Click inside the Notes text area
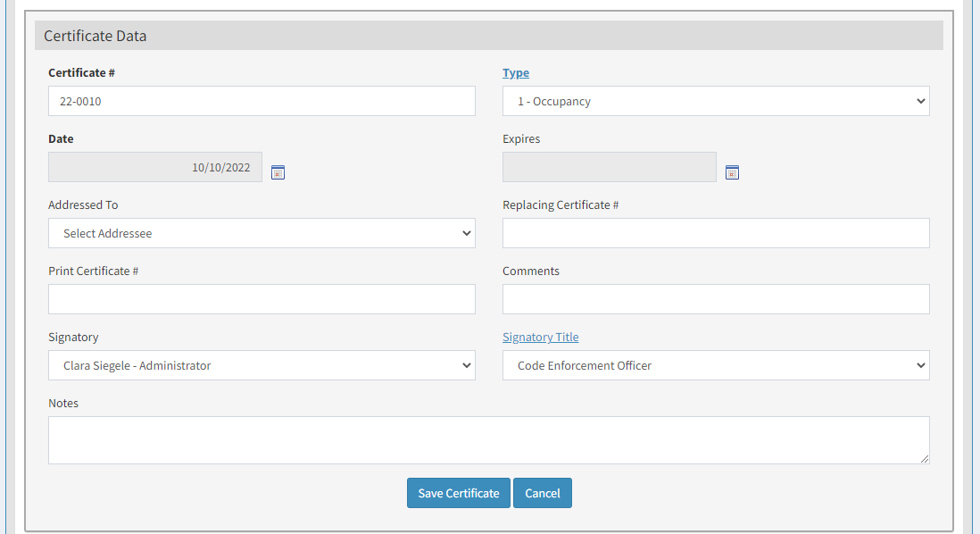 point(489,440)
